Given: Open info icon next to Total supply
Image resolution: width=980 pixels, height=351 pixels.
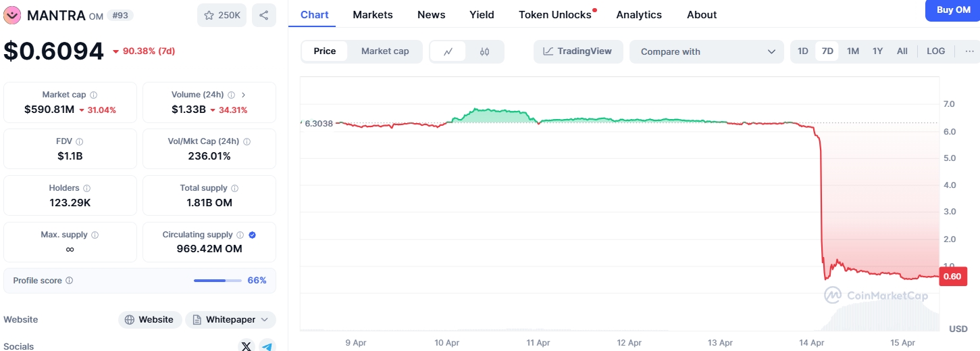Looking at the screenshot, I should [x=234, y=189].
